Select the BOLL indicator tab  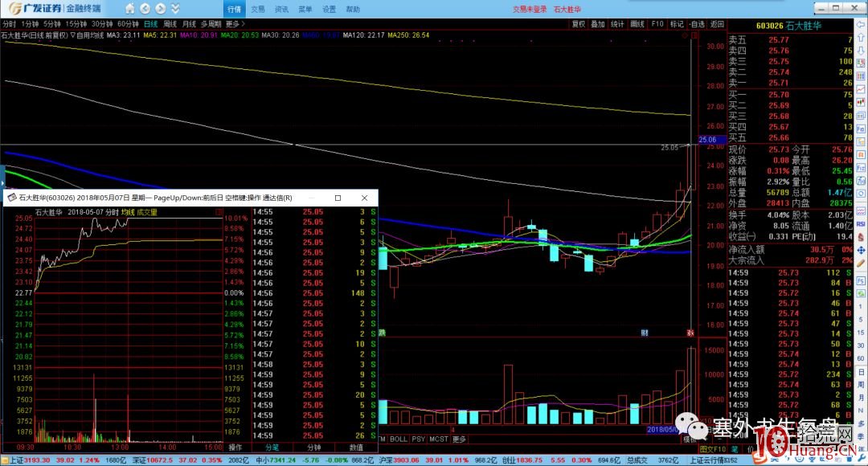(x=398, y=439)
